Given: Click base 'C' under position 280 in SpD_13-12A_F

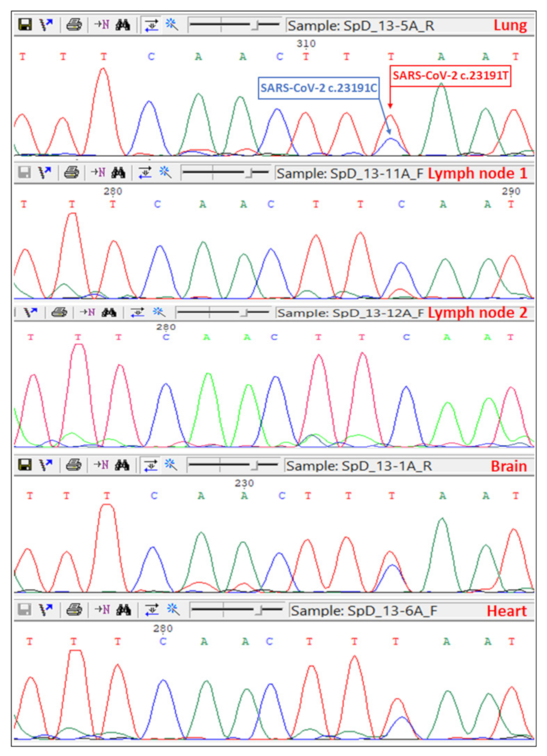Looking at the screenshot, I should 166,338.
